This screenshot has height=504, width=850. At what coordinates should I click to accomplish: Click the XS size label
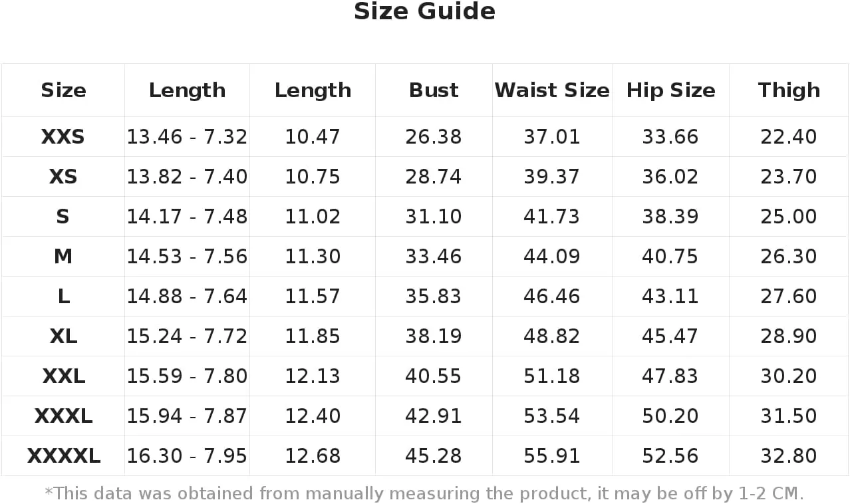63,177
